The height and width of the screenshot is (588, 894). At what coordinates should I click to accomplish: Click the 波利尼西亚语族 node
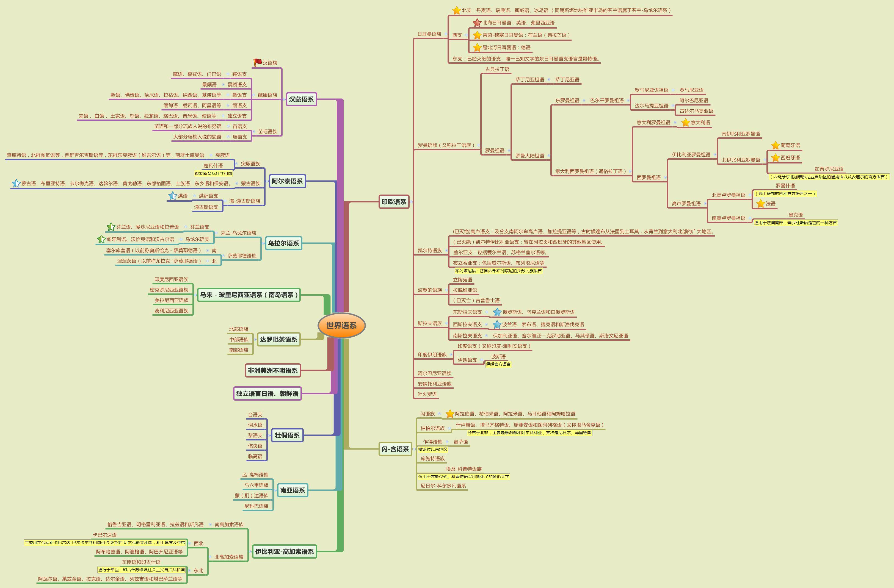[x=171, y=310]
